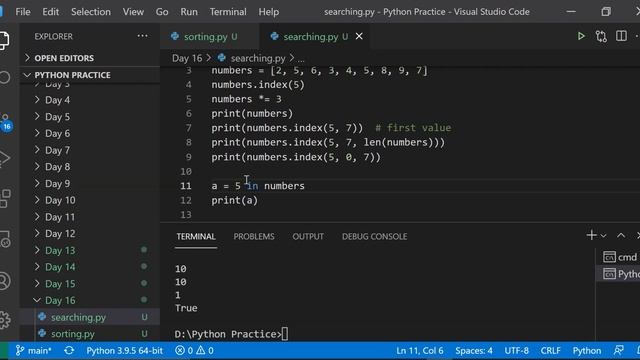Open the Go menu
Screen dimensions: 640x360
click(162, 12)
